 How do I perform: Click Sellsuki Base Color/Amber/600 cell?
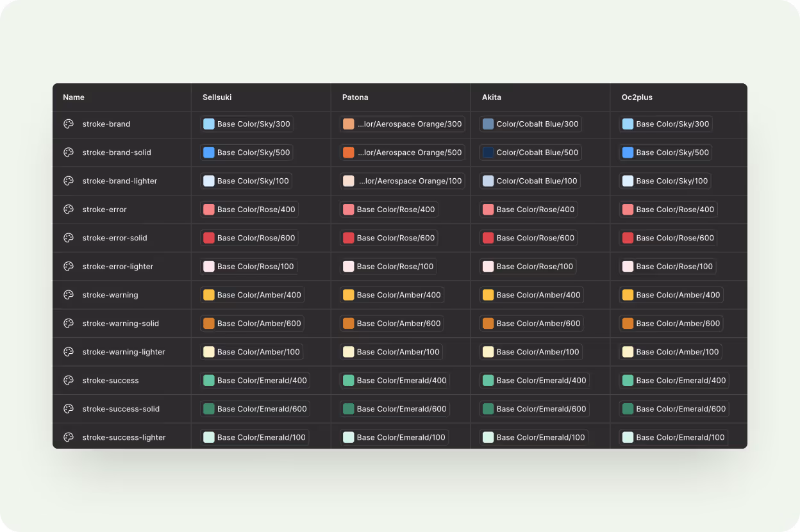[x=252, y=323]
